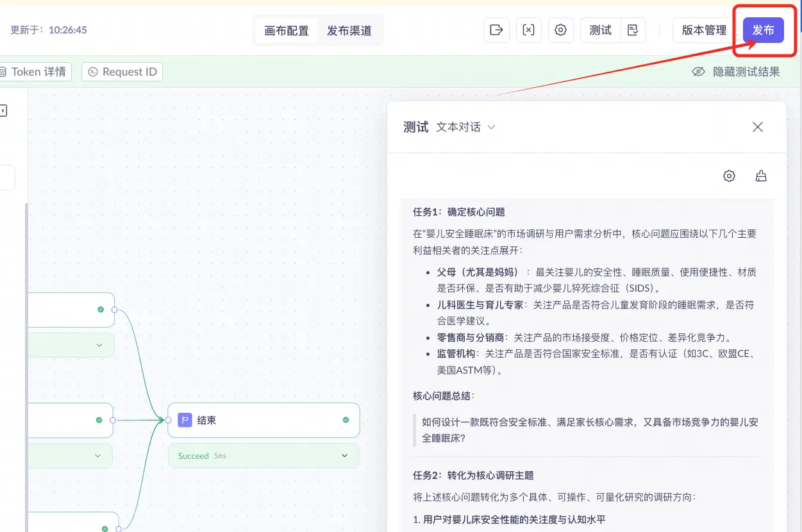Switch to 画布配置 tab
Viewport: 802px width, 532px height.
(x=287, y=30)
